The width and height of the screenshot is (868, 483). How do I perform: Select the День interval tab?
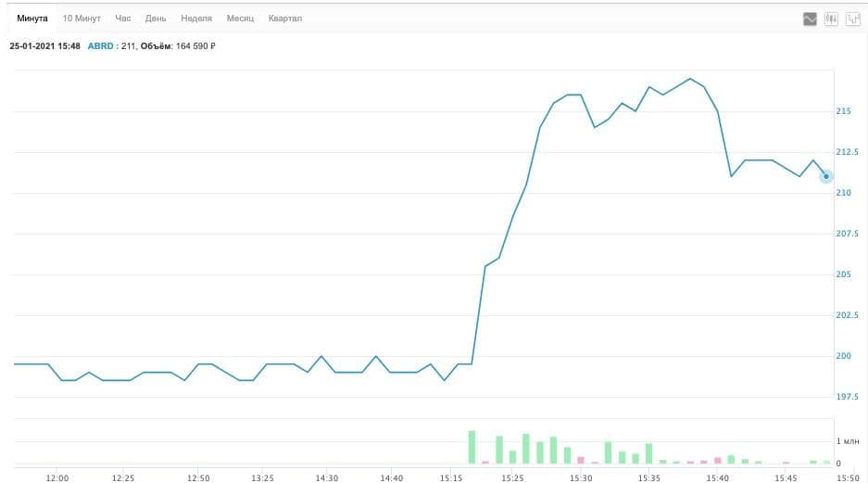(x=156, y=19)
